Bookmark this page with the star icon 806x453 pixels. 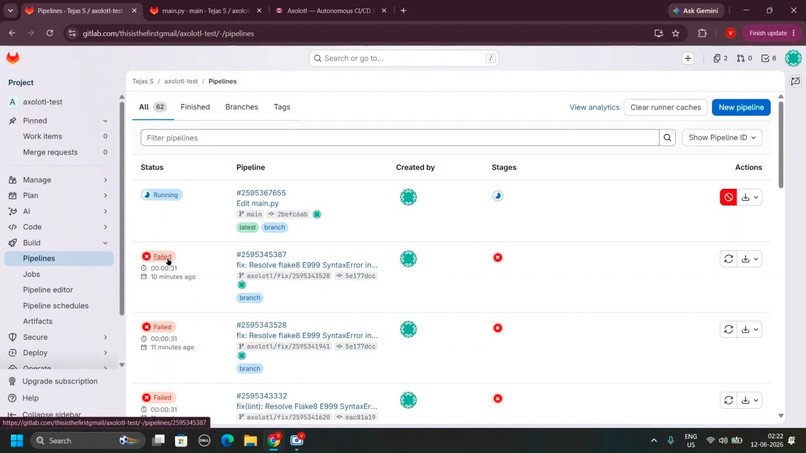[675, 33]
